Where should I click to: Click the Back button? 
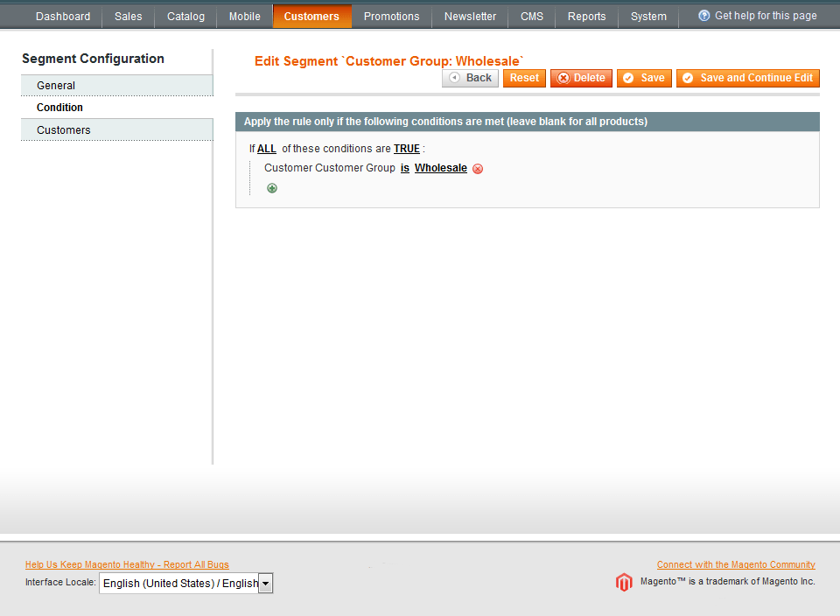pos(471,78)
